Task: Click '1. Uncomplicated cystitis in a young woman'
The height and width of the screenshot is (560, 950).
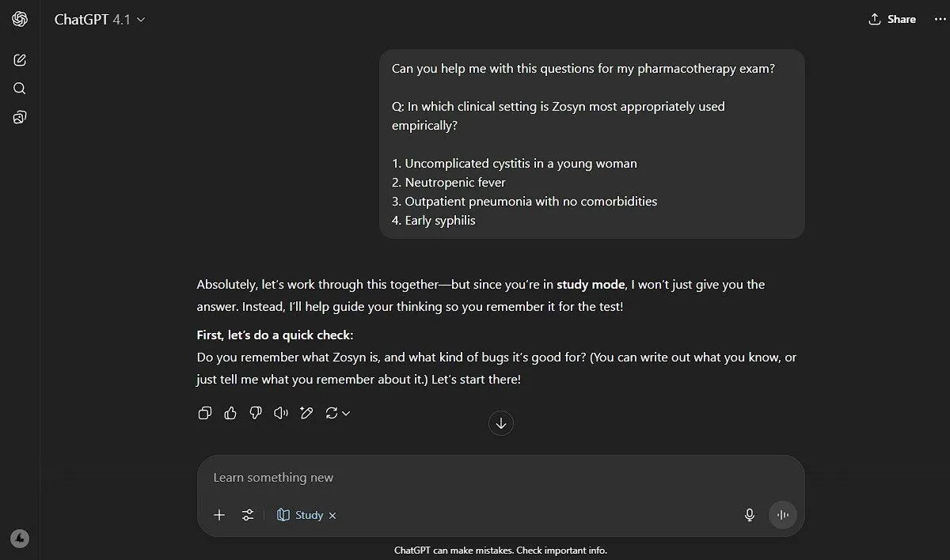Action: tap(515, 164)
